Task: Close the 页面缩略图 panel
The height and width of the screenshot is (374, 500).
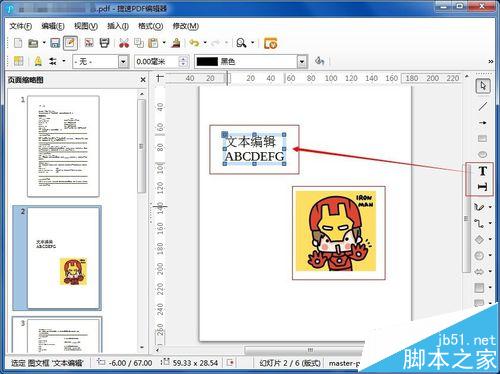Action: click(143, 80)
